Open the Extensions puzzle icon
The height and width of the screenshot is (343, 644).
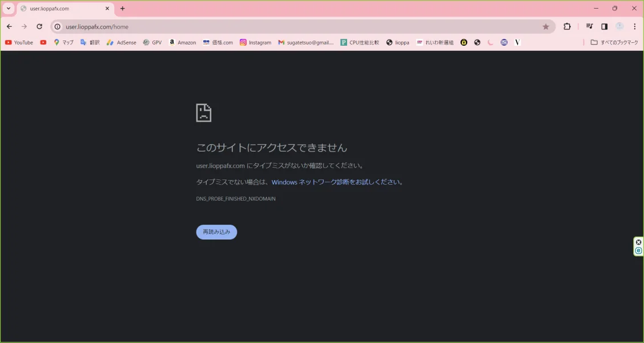tap(567, 26)
